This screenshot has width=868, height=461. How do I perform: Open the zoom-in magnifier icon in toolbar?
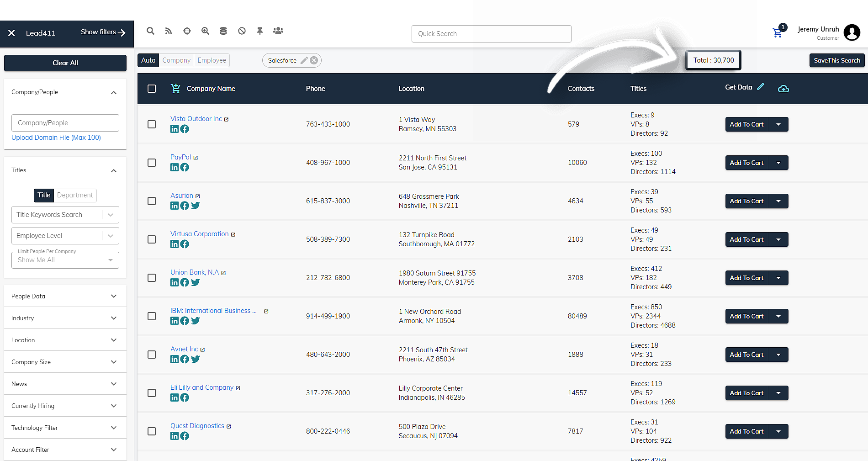[205, 31]
